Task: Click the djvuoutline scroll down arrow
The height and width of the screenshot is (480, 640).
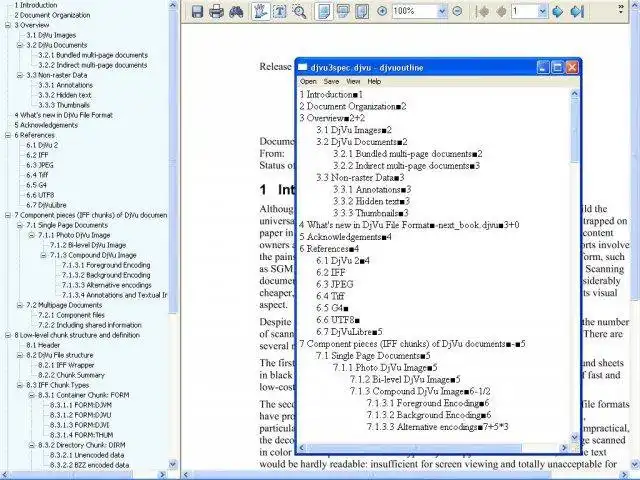Action: [x=574, y=437]
